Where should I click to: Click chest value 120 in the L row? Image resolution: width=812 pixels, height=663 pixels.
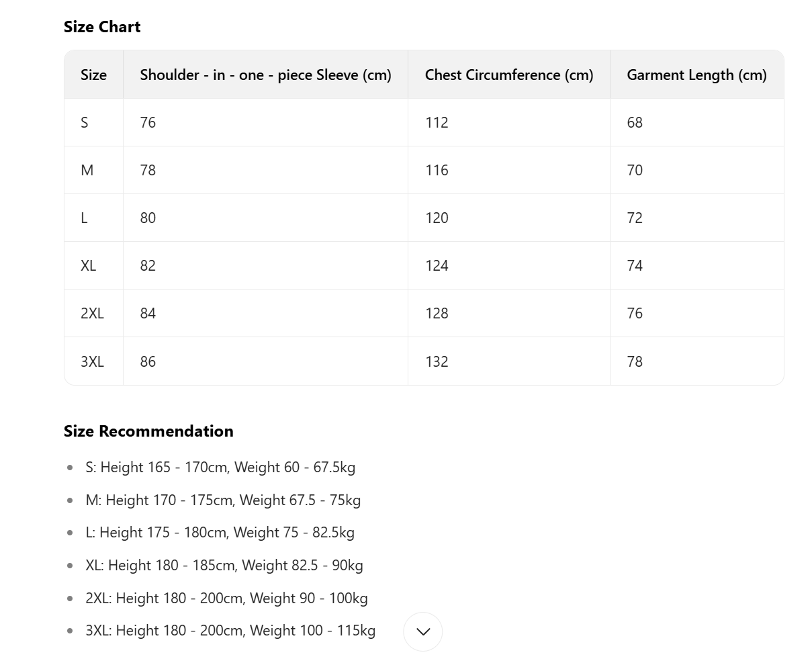(437, 218)
